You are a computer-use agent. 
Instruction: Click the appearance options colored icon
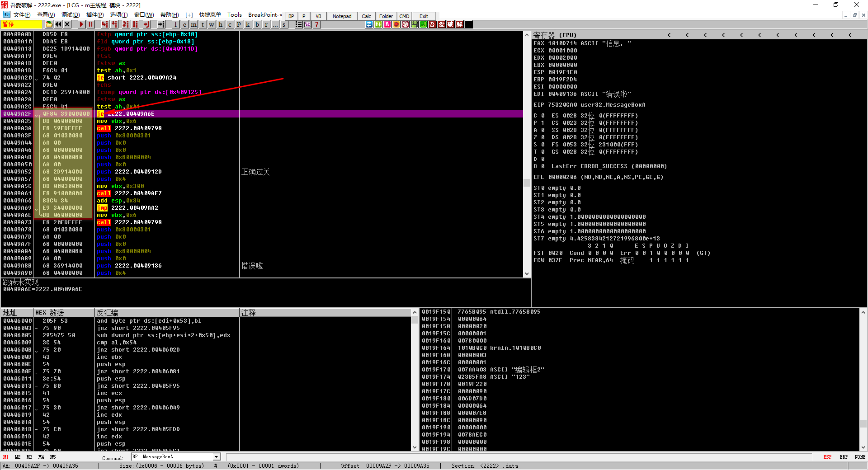coord(307,24)
